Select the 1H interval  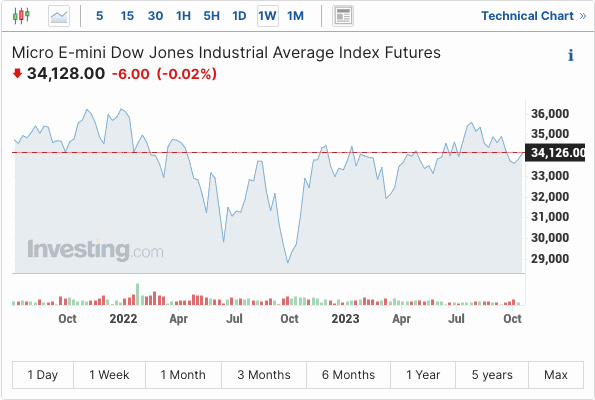click(x=183, y=16)
